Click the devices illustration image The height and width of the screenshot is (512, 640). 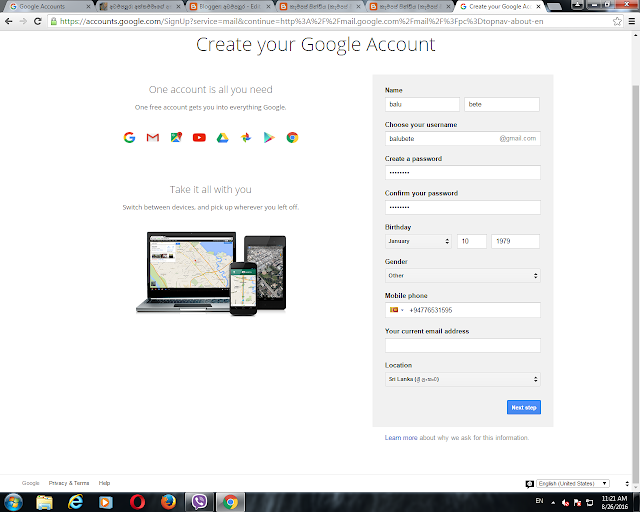click(x=211, y=274)
